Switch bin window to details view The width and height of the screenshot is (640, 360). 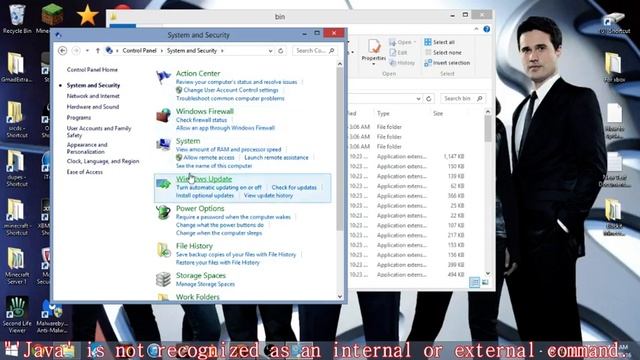[x=474, y=282]
